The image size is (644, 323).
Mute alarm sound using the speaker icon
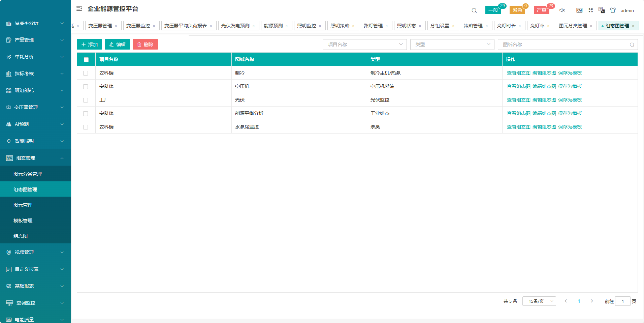coord(562,10)
